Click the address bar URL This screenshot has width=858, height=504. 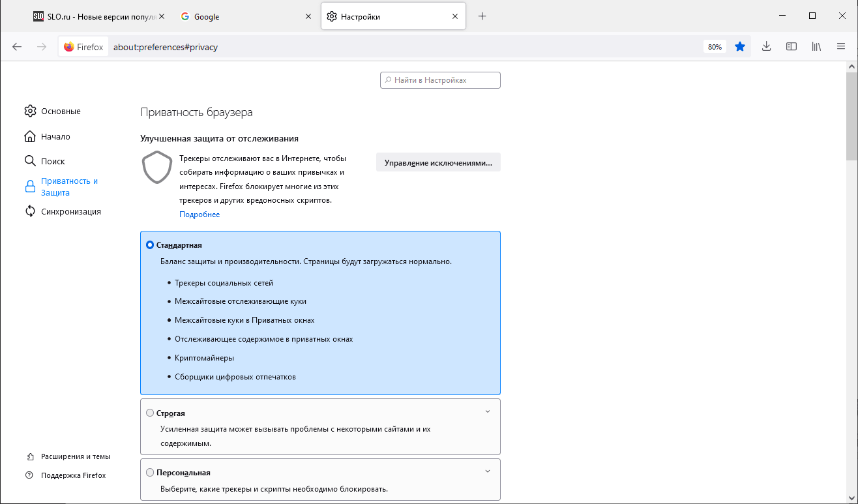(x=166, y=47)
